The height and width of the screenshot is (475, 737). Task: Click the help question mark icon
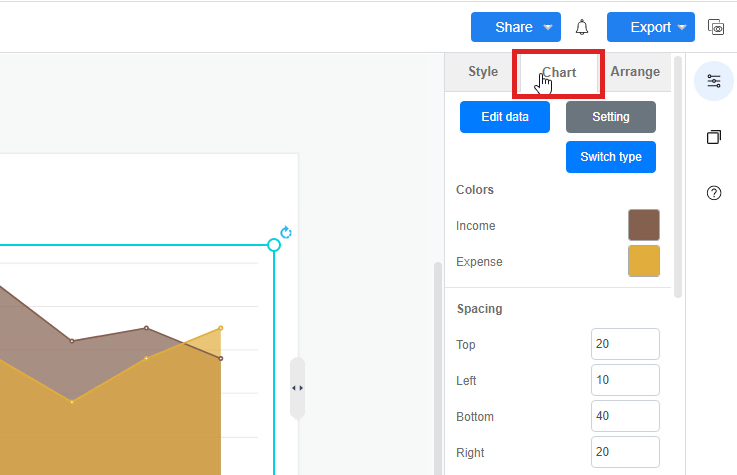[714, 193]
